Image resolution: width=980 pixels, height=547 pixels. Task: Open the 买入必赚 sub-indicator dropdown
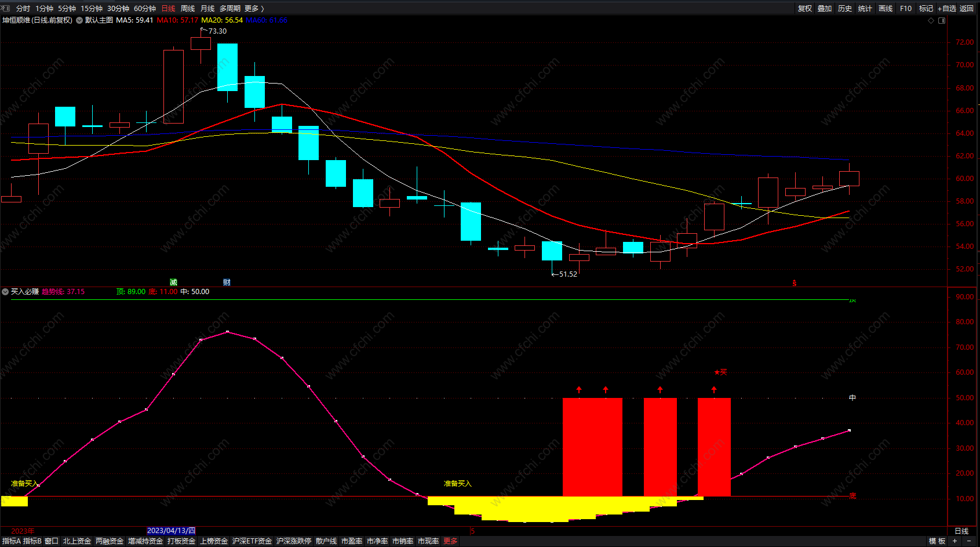5,292
